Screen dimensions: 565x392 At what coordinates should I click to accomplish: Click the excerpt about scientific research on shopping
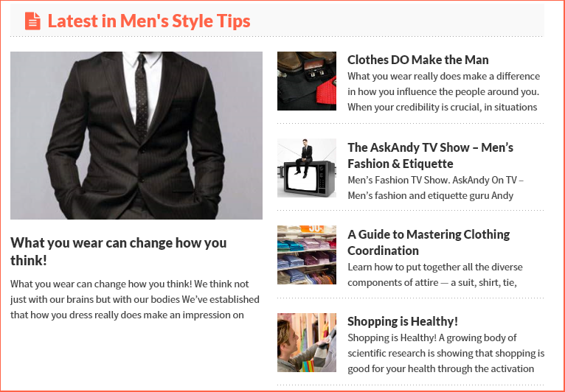point(446,354)
